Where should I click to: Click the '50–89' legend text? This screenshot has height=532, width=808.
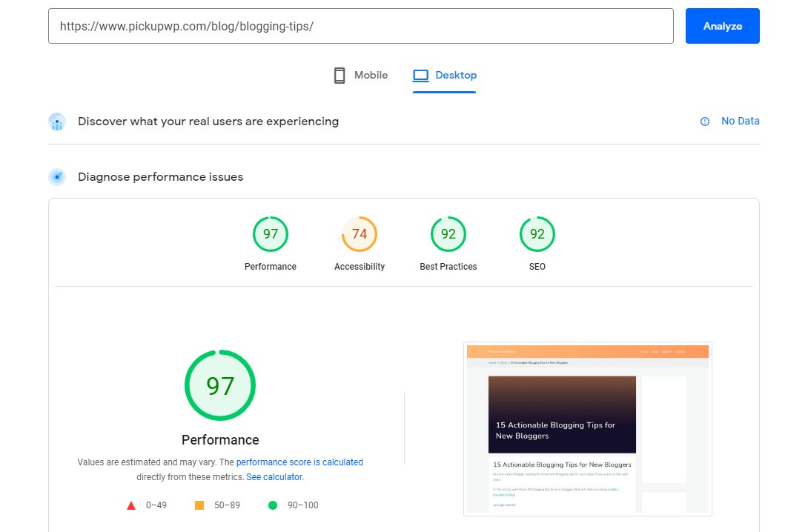click(228, 505)
